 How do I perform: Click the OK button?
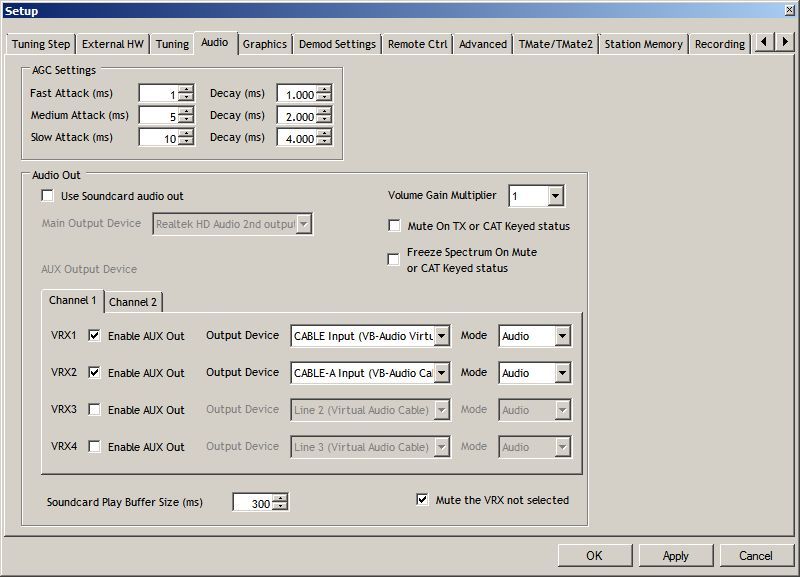tap(594, 556)
